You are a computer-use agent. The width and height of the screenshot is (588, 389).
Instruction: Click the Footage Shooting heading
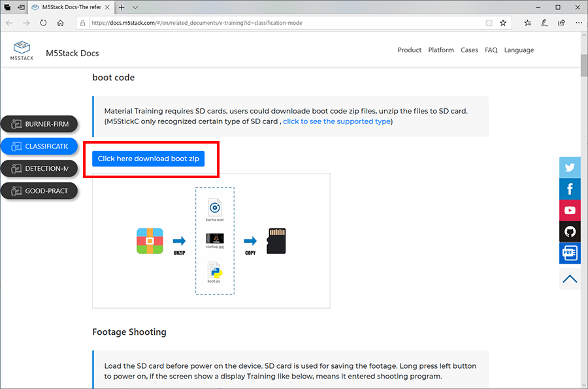pos(129,332)
